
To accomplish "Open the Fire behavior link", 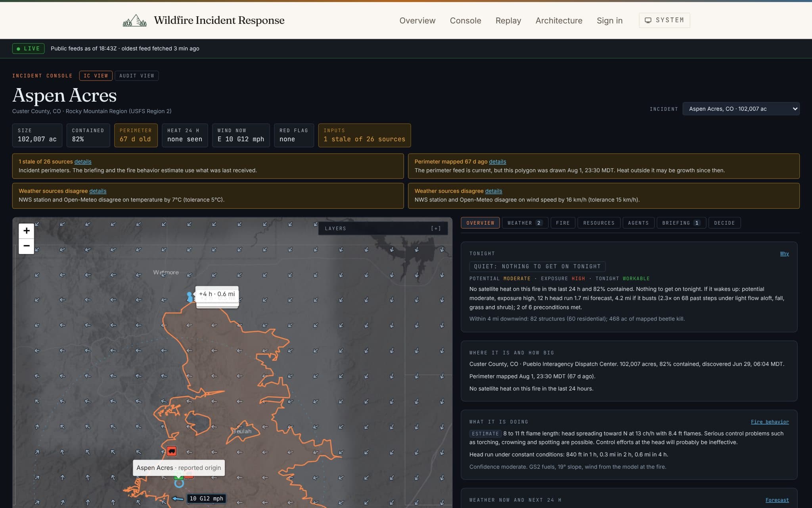I will click(x=770, y=422).
